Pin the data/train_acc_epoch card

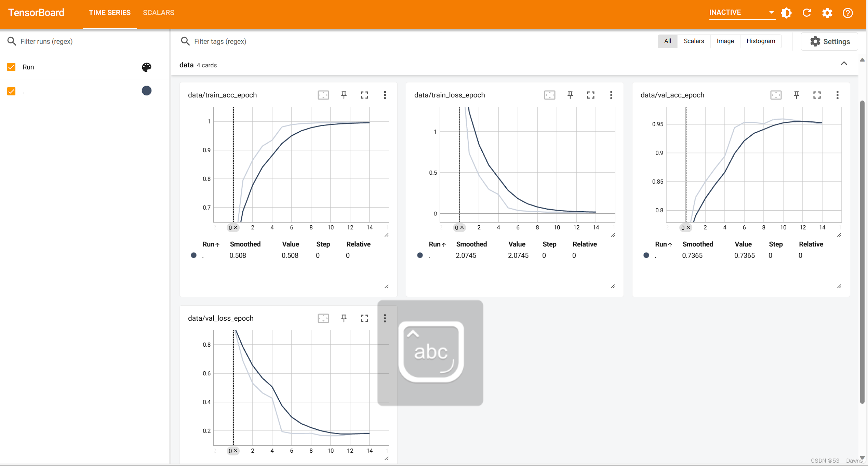344,95
